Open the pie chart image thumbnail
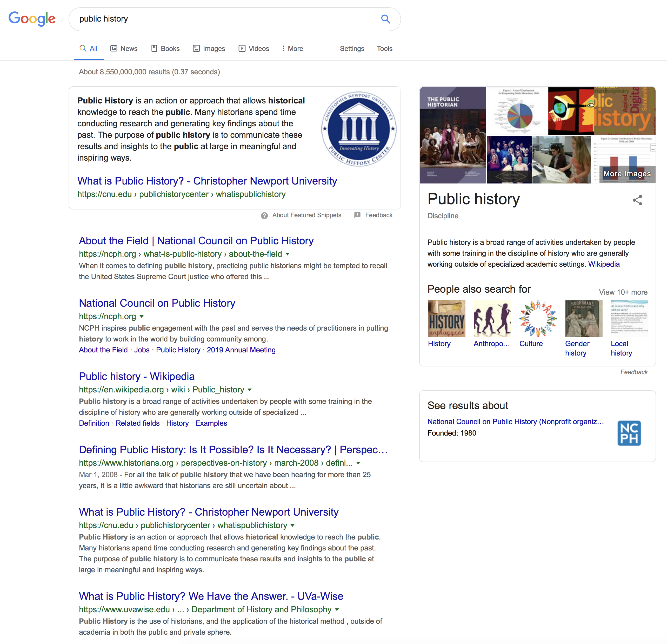Screen dimensions: 667x644 coord(517,111)
